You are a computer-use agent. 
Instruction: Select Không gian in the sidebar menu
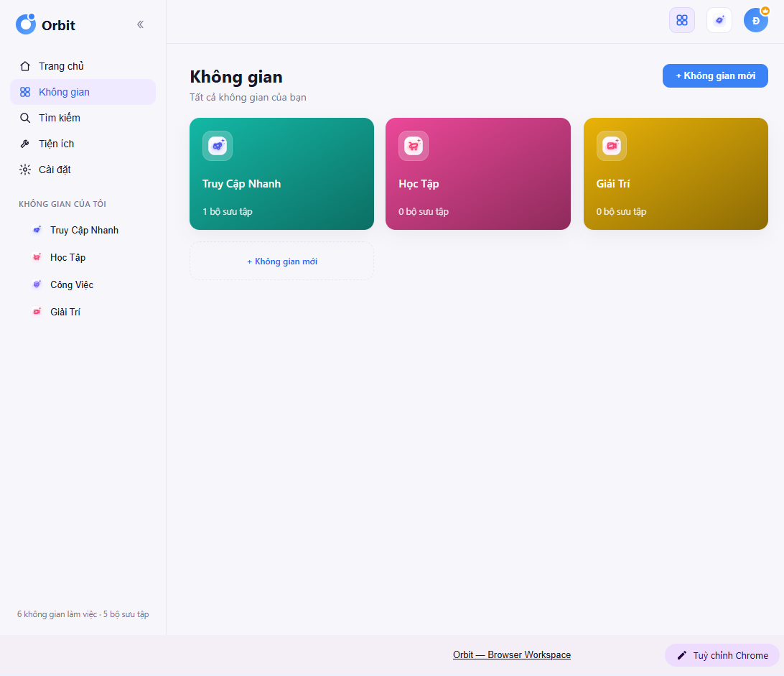point(83,92)
